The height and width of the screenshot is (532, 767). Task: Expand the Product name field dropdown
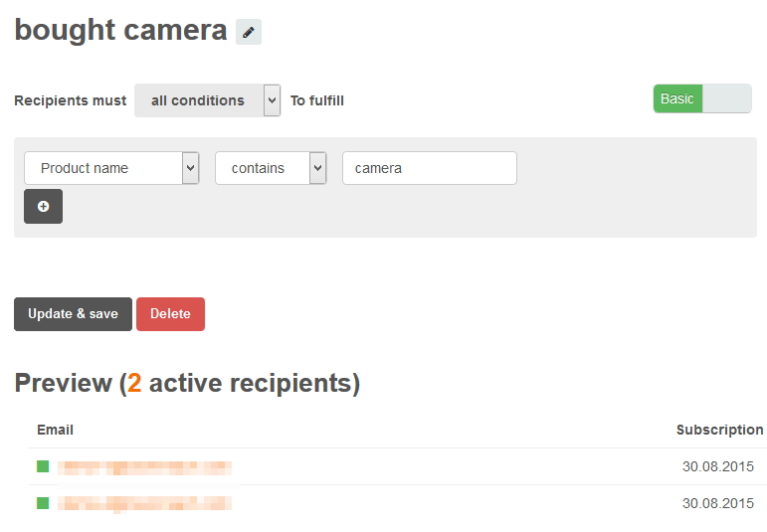[x=111, y=168]
